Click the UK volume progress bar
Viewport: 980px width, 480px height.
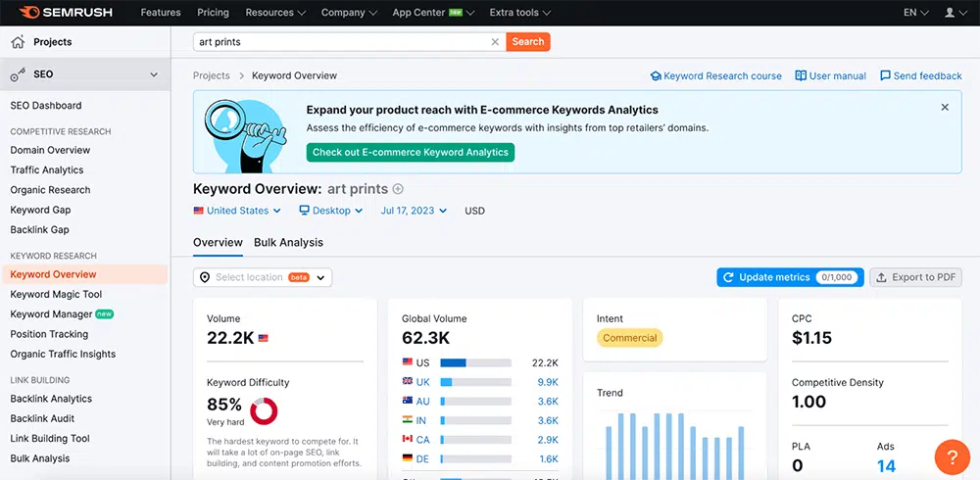pos(475,382)
